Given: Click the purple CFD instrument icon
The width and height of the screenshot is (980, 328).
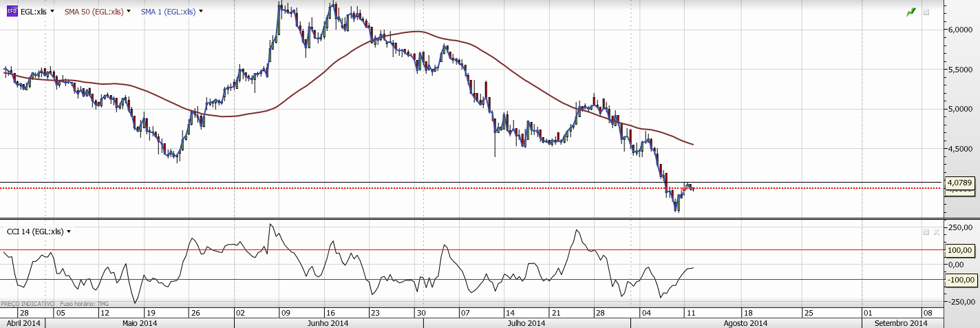Looking at the screenshot, I should click(12, 11).
